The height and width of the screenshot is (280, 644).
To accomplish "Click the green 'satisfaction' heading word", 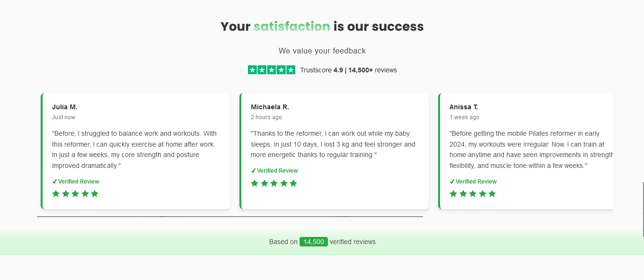I will click(291, 26).
